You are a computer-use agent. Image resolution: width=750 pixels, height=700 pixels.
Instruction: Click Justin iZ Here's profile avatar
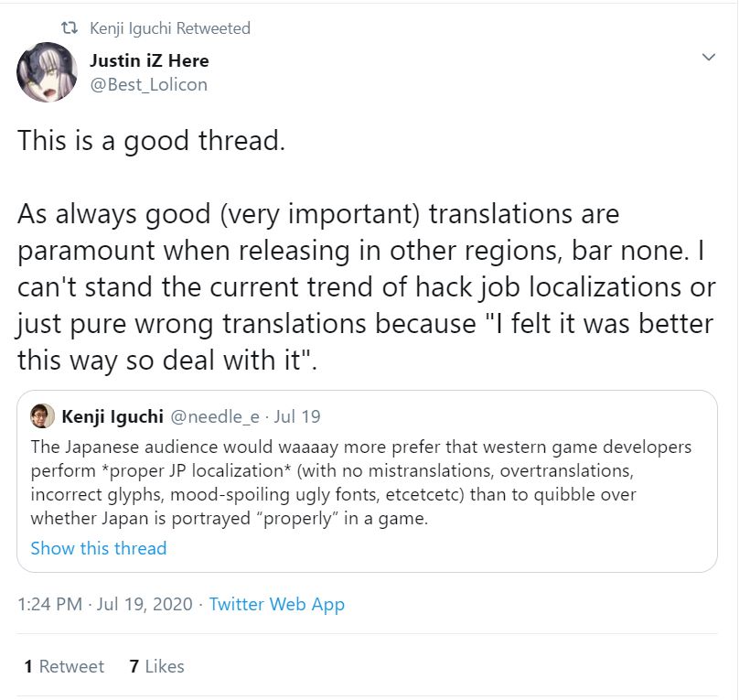pos(47,72)
